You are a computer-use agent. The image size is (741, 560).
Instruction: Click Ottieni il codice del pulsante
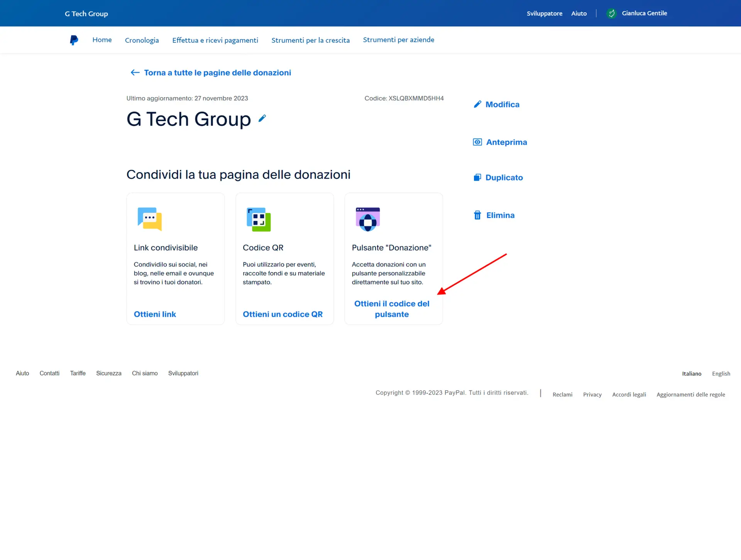392,309
